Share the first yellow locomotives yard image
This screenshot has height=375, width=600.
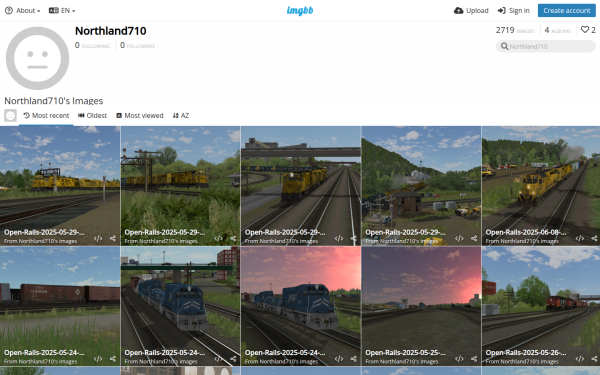[113, 238]
